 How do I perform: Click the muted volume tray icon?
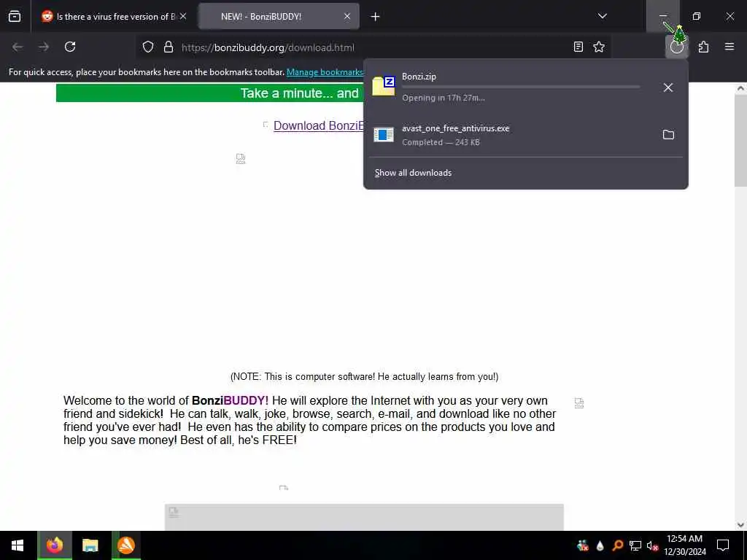pos(652,545)
